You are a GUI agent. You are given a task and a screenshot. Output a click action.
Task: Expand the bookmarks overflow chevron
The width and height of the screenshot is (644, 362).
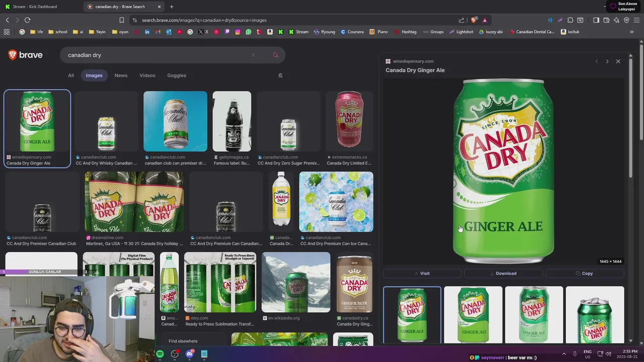coord(631,32)
